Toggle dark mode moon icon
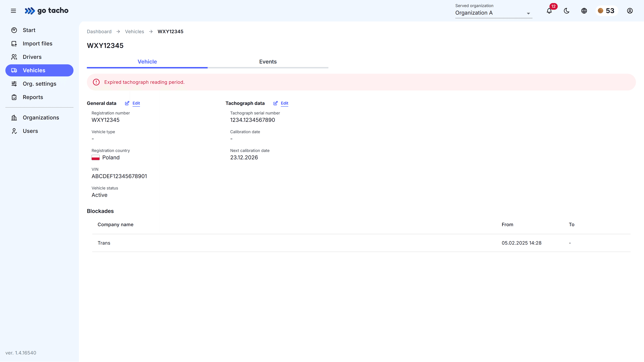 tap(567, 11)
